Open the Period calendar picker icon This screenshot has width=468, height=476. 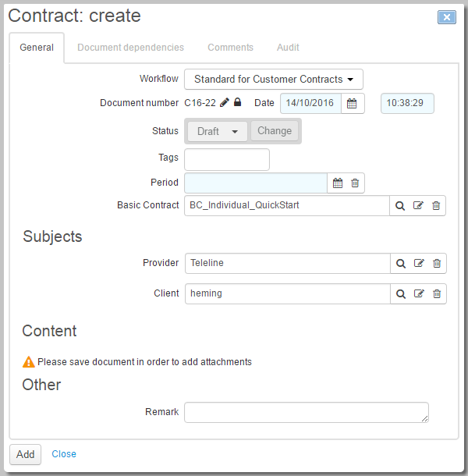338,183
